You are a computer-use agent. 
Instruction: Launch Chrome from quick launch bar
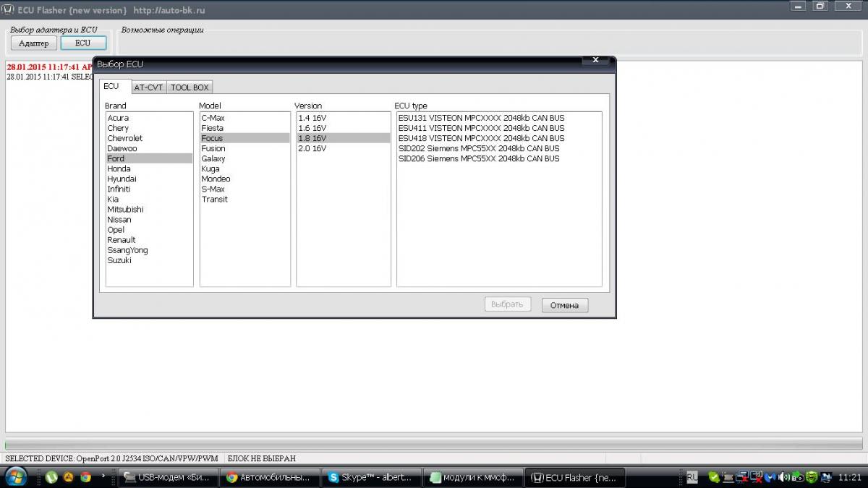pyautogui.click(x=85, y=477)
